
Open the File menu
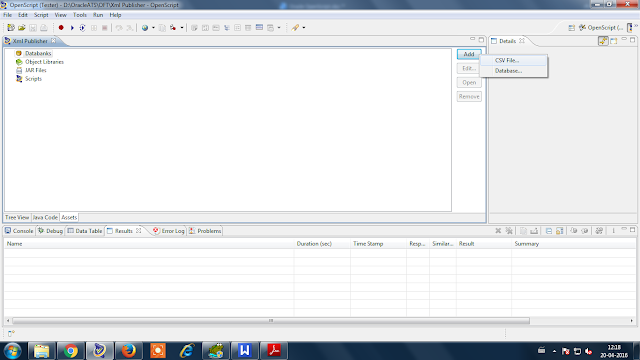[7, 15]
